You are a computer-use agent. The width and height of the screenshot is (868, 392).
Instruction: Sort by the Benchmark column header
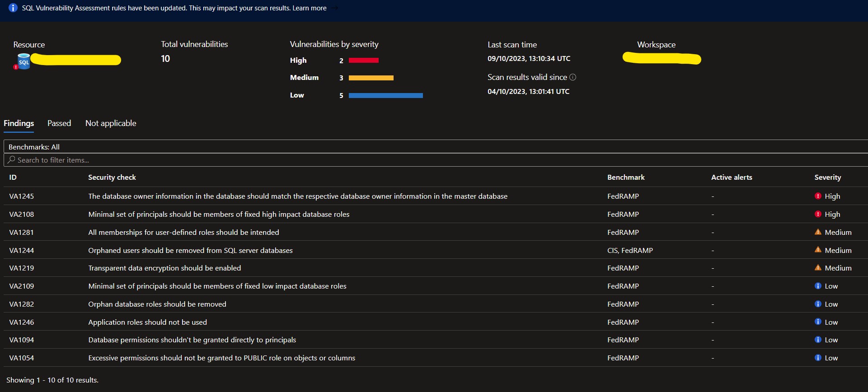[x=626, y=177]
